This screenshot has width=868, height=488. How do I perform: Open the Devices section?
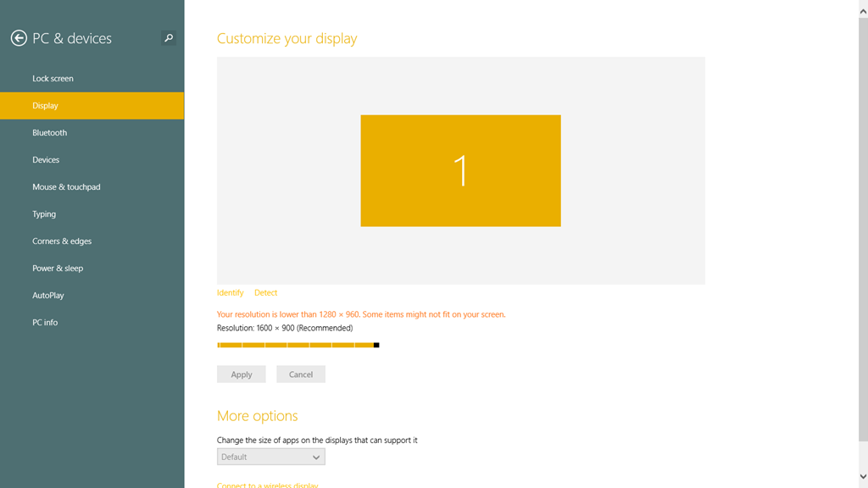point(46,160)
